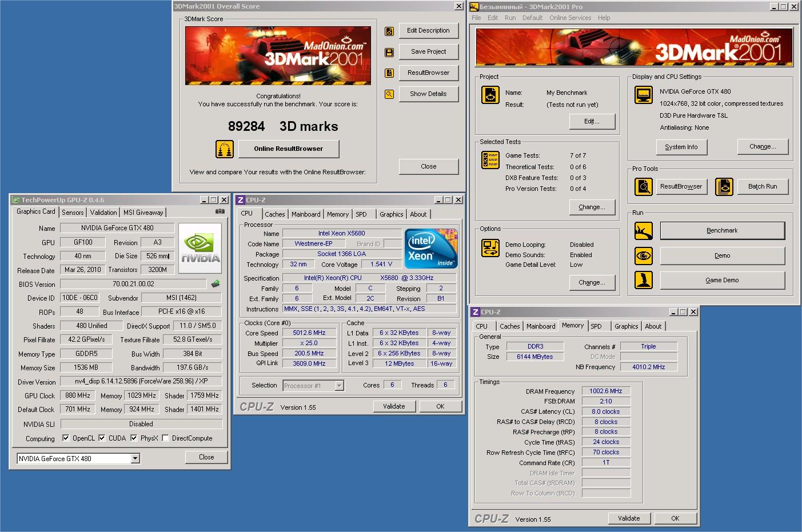The image size is (802, 532).
Task: Enable the DirectCompute checkbox
Action: 165,438
